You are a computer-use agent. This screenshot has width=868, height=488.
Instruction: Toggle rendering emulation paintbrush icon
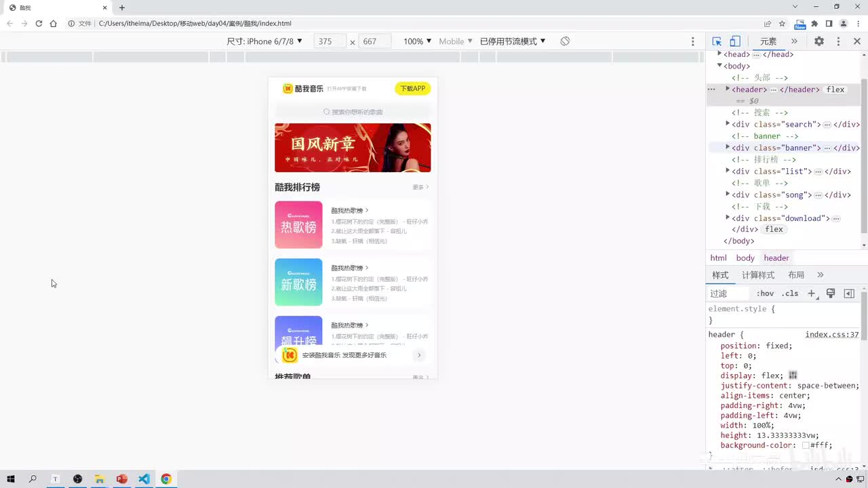coord(831,293)
